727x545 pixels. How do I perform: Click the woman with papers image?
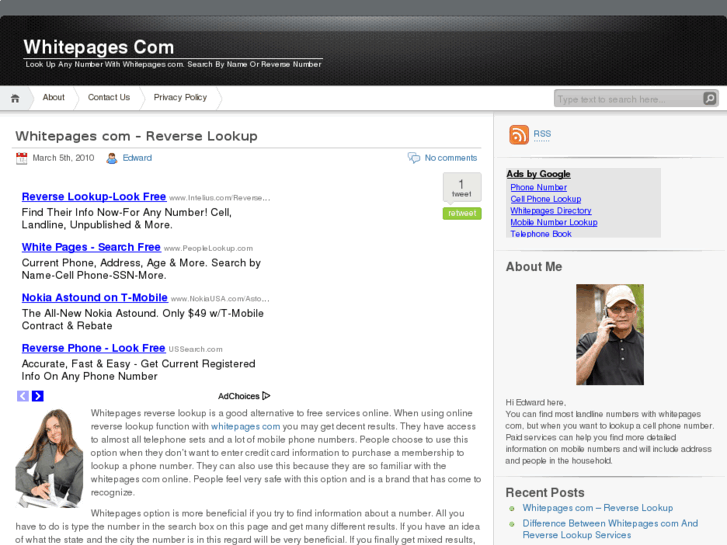pyautogui.click(x=49, y=458)
